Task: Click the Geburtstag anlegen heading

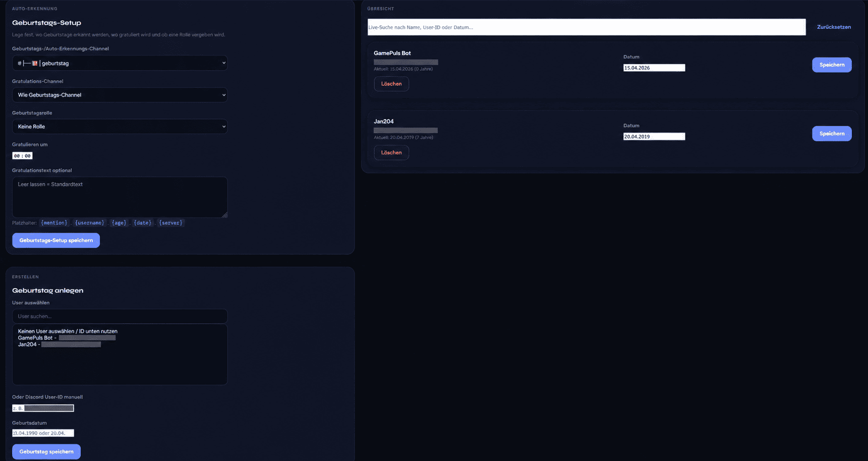Action: pyautogui.click(x=47, y=291)
